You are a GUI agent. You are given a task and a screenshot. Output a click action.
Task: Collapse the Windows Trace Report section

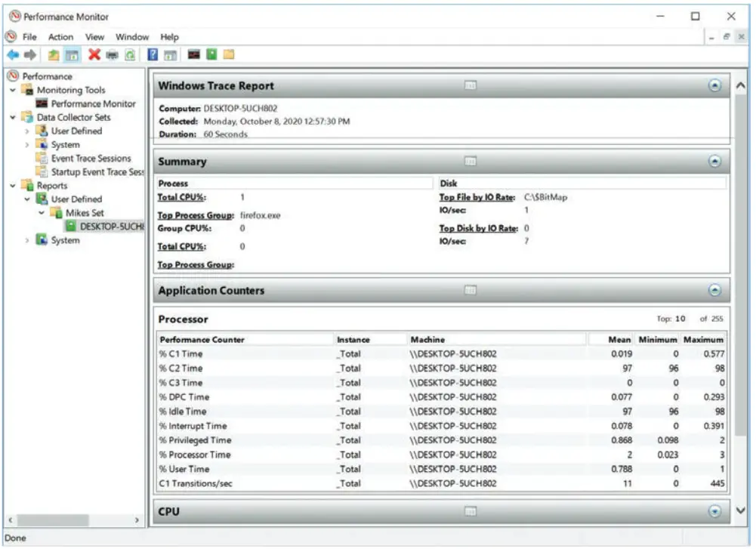click(x=714, y=86)
